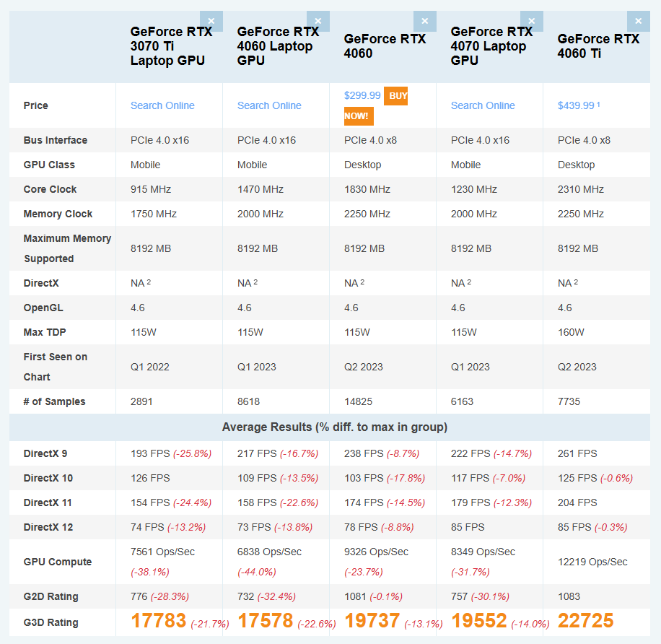Open the GeForce RTX 4070 Laptop GPU title
The image size is (661, 644).
click(x=491, y=46)
